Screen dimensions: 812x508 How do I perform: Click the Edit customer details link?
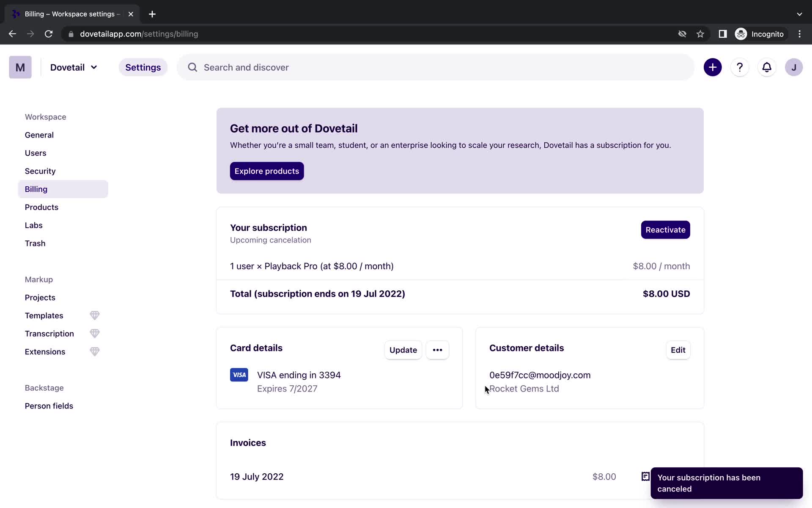click(x=678, y=349)
